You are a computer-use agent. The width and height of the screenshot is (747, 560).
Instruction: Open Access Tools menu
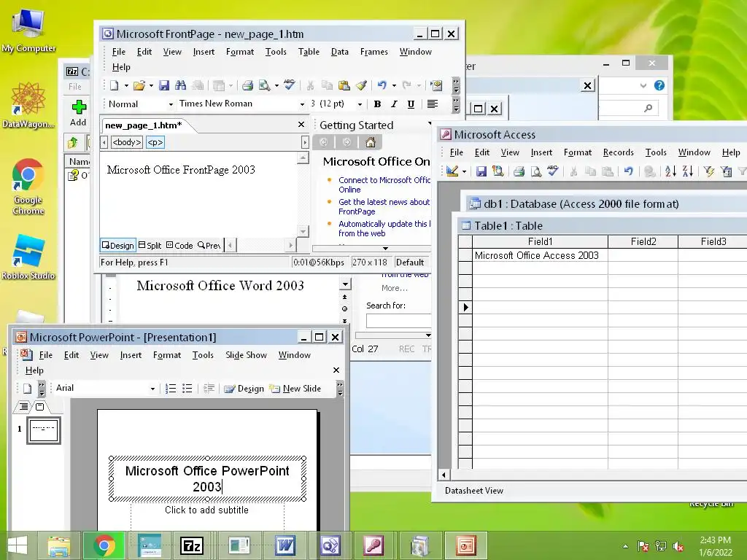pyautogui.click(x=656, y=152)
